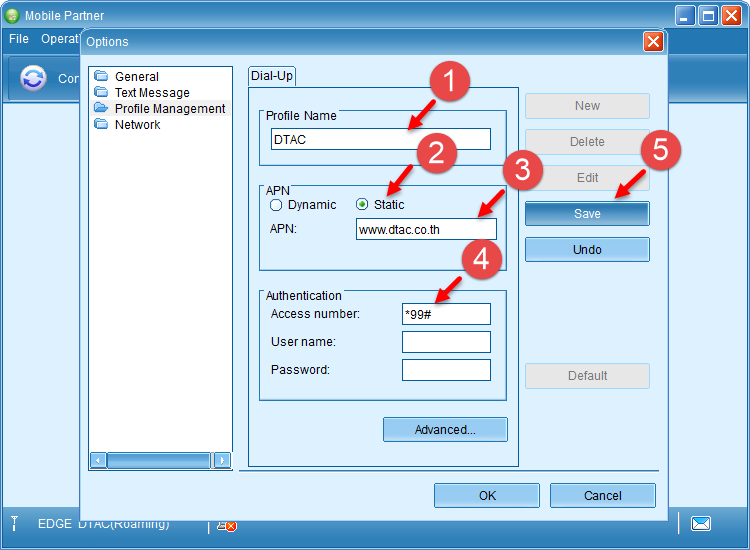Select Text Message in the options tree
750x550 pixels.
click(152, 92)
